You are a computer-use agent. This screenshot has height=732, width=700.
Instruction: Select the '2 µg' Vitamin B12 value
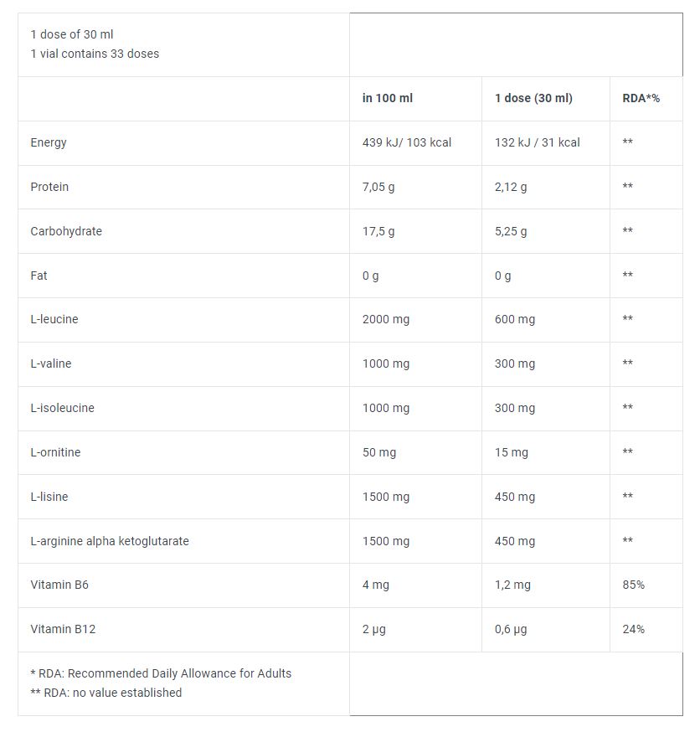coord(373,630)
